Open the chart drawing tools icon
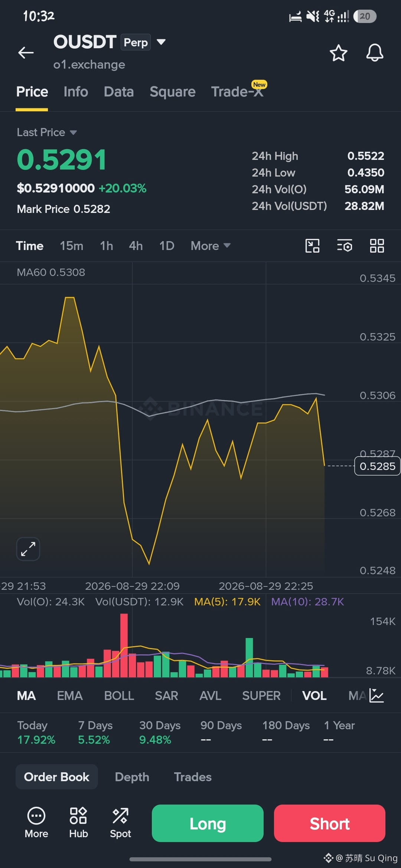 pyautogui.click(x=312, y=246)
